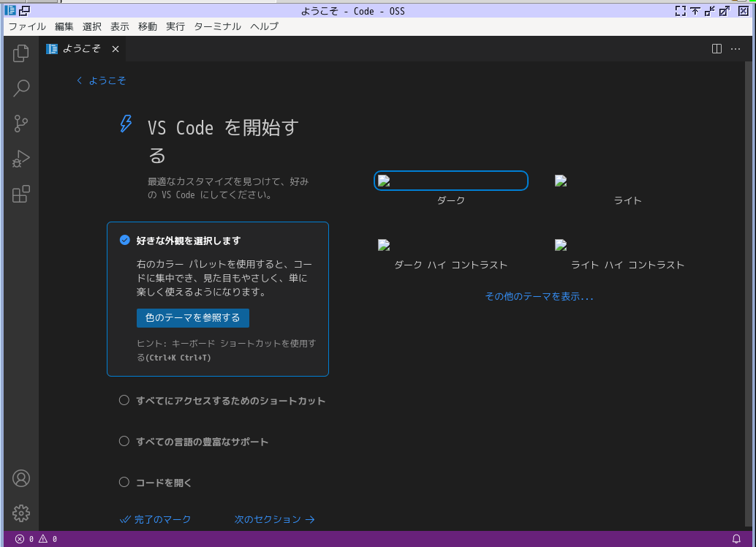The height and width of the screenshot is (547, 756).
Task: Toggle the 好きな外観を選択します step checkmark
Action: coord(124,240)
